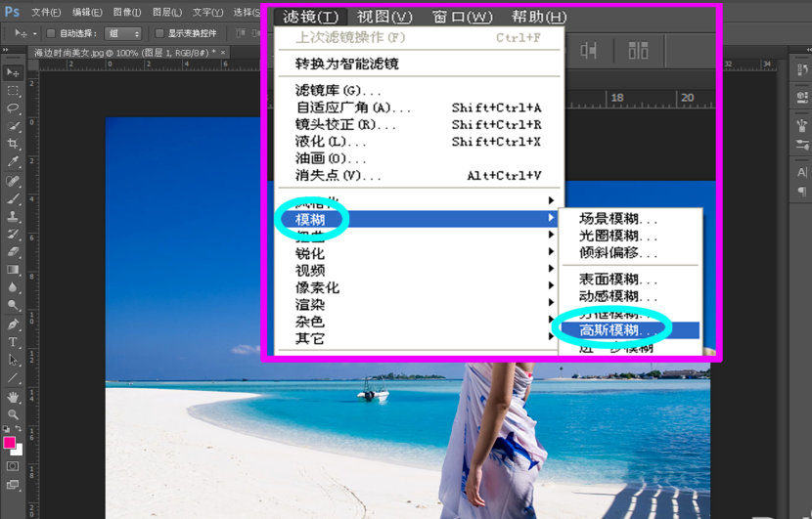Open the 文件(F) menu
Image resolution: width=812 pixels, height=519 pixels.
point(46,12)
